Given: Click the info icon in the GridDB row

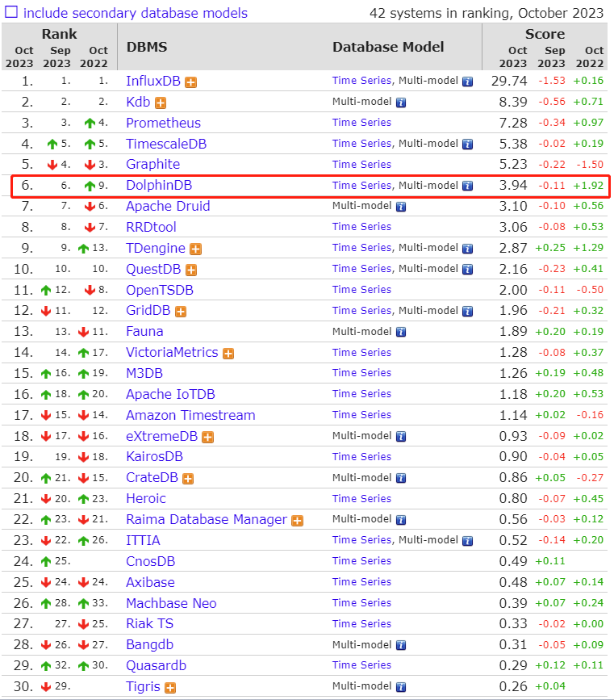Looking at the screenshot, I should 468,311.
